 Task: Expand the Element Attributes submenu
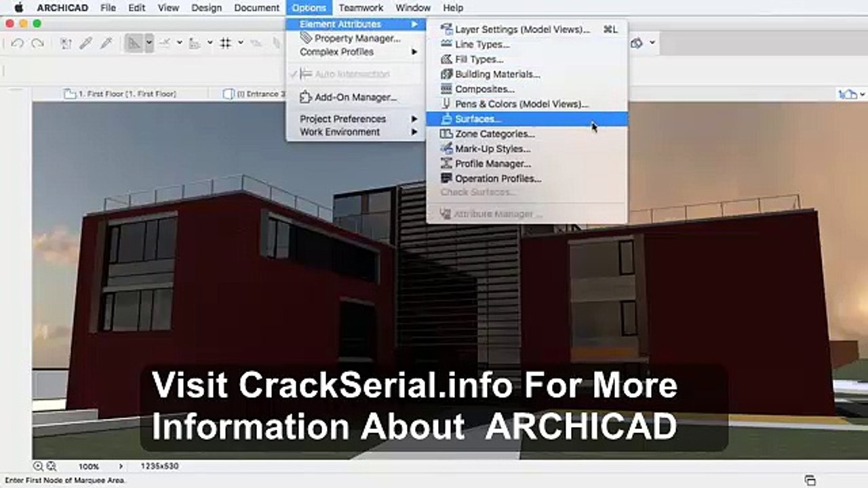click(355, 24)
